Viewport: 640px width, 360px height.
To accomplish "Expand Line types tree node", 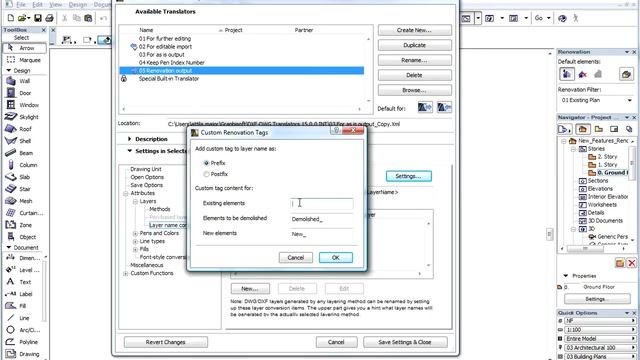I will click(x=135, y=241).
